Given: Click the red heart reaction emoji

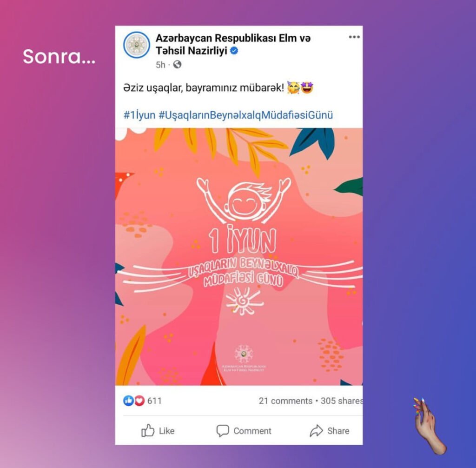Looking at the screenshot, I should [139, 401].
